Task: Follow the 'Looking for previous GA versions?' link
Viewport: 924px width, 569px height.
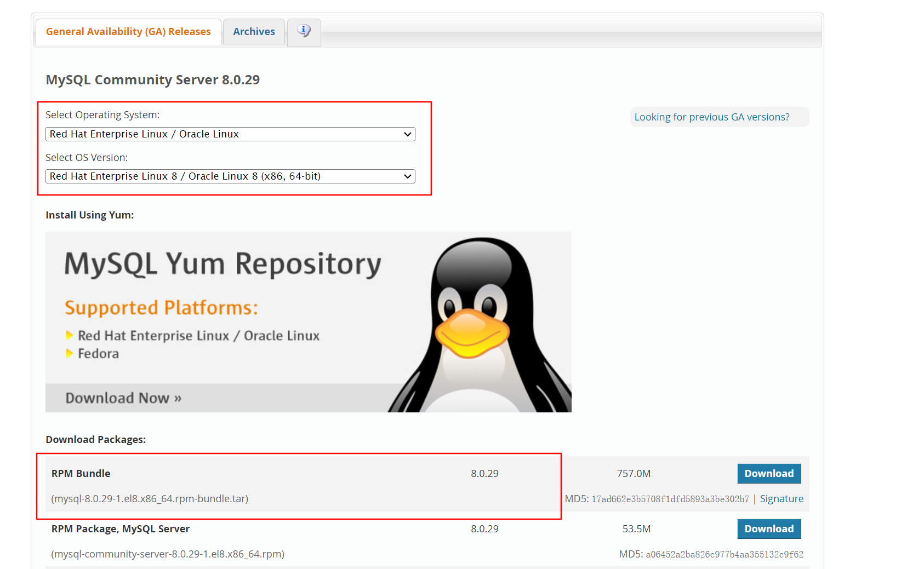Action: [712, 117]
